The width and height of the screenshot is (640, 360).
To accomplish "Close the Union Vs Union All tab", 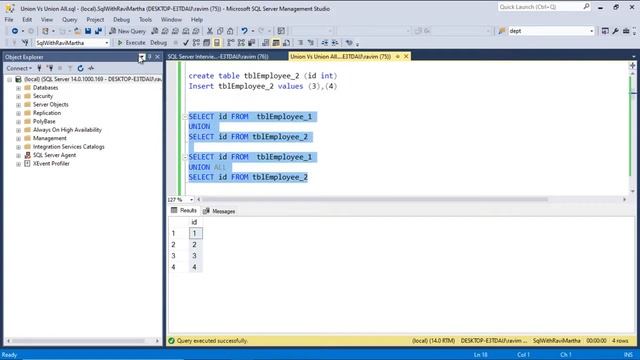I will tap(406, 57).
